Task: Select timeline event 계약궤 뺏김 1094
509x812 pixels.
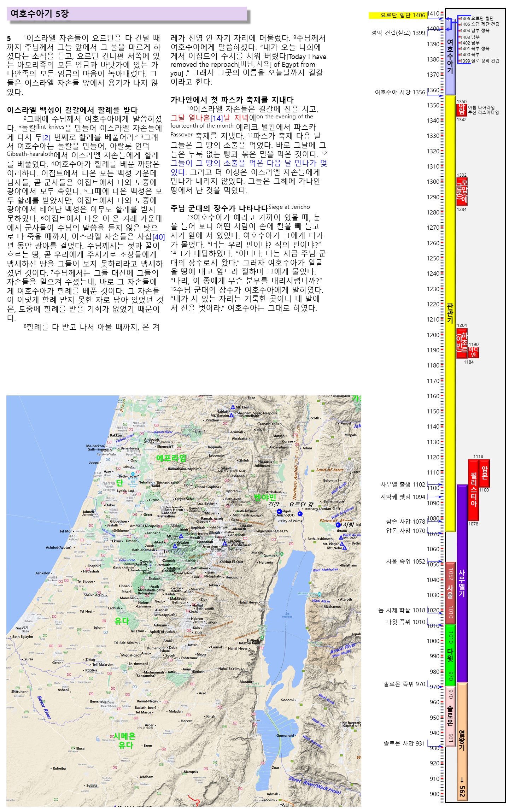Action: pos(403,497)
